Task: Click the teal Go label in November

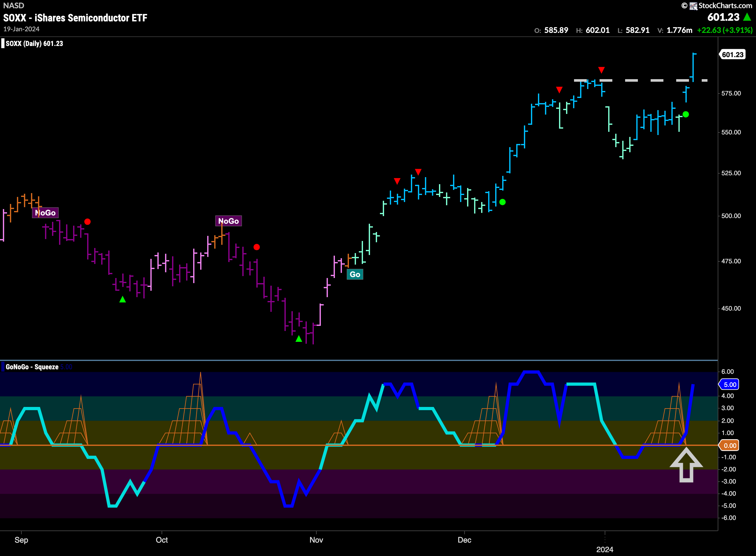Action: click(355, 274)
